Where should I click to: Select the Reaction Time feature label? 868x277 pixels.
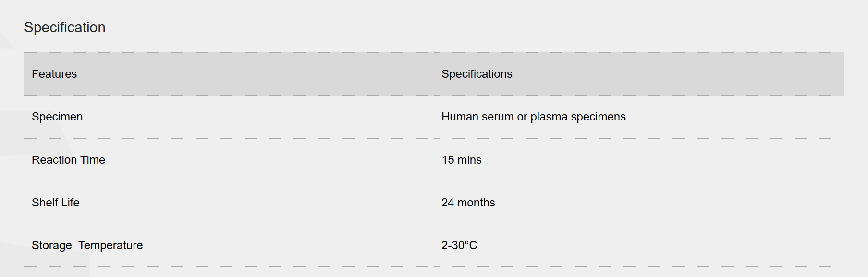tap(68, 160)
